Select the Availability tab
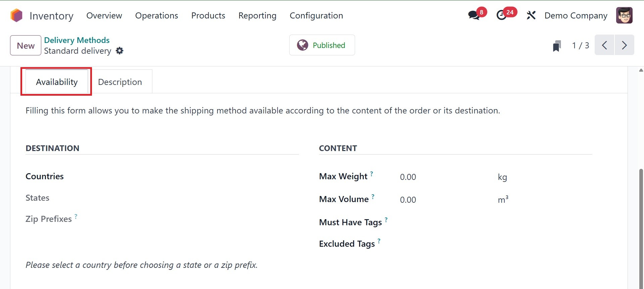 point(57,82)
